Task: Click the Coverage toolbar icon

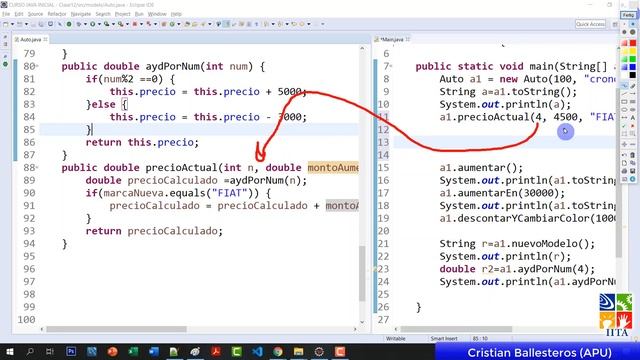Action: tap(107, 24)
